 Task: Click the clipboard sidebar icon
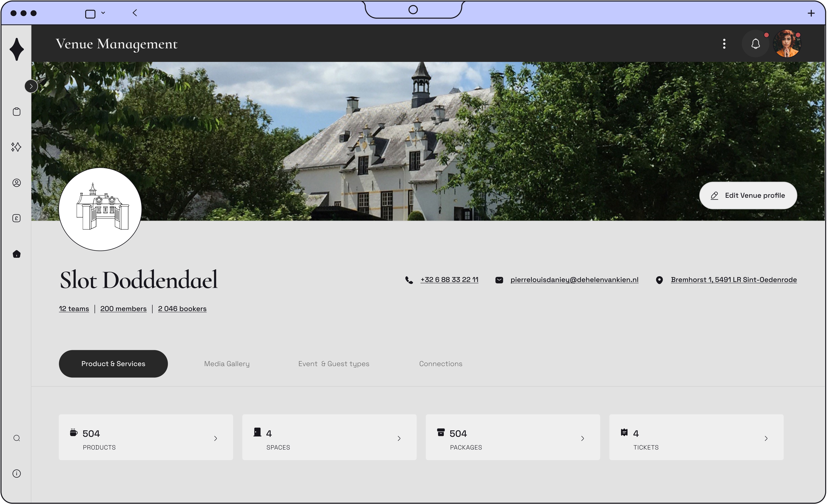click(x=16, y=111)
